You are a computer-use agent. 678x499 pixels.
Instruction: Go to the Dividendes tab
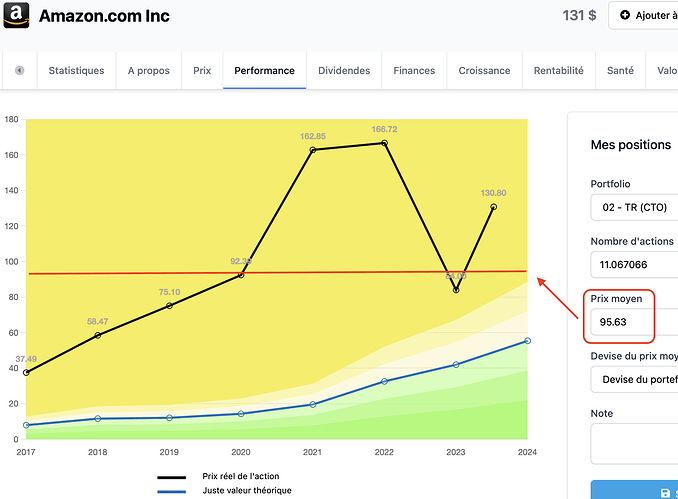tap(344, 70)
